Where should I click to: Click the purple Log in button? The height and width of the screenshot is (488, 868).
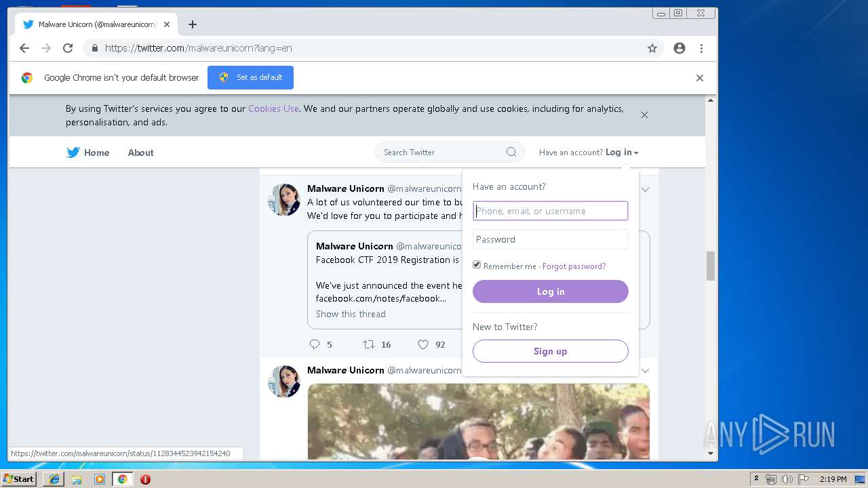[551, 291]
